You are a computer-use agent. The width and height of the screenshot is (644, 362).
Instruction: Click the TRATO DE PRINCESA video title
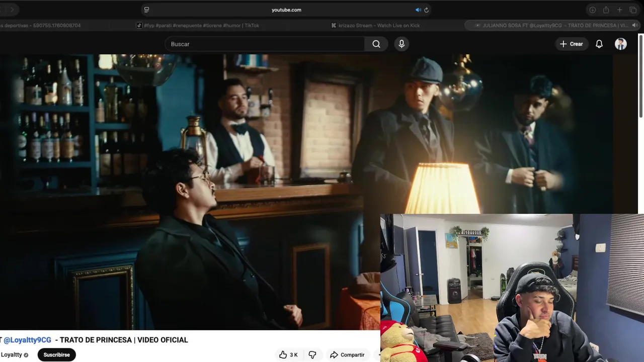click(x=124, y=340)
